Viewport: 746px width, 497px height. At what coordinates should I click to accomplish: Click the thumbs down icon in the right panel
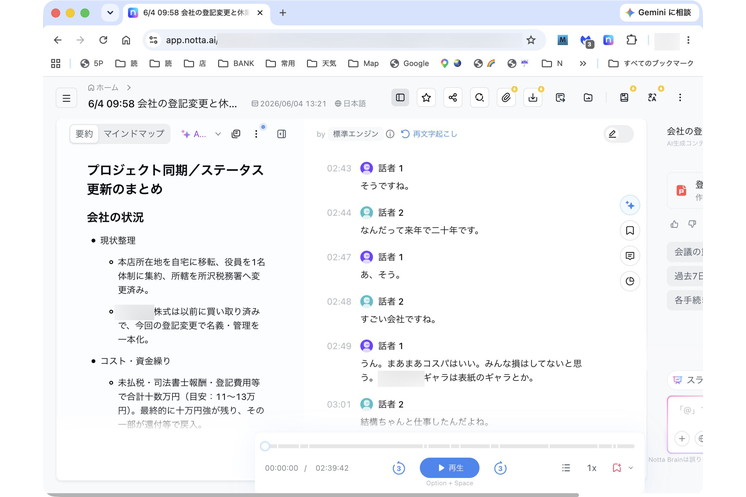pyautogui.click(x=692, y=224)
